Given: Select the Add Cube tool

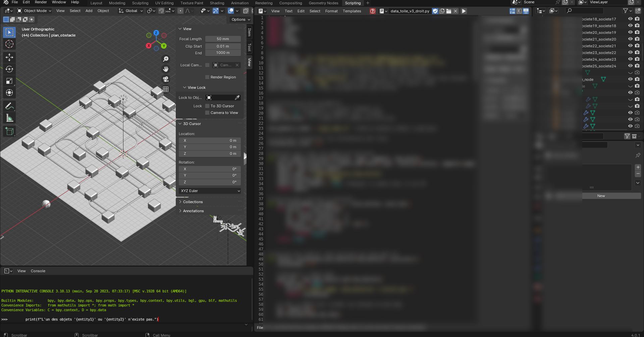Looking at the screenshot, I should click(9, 131).
